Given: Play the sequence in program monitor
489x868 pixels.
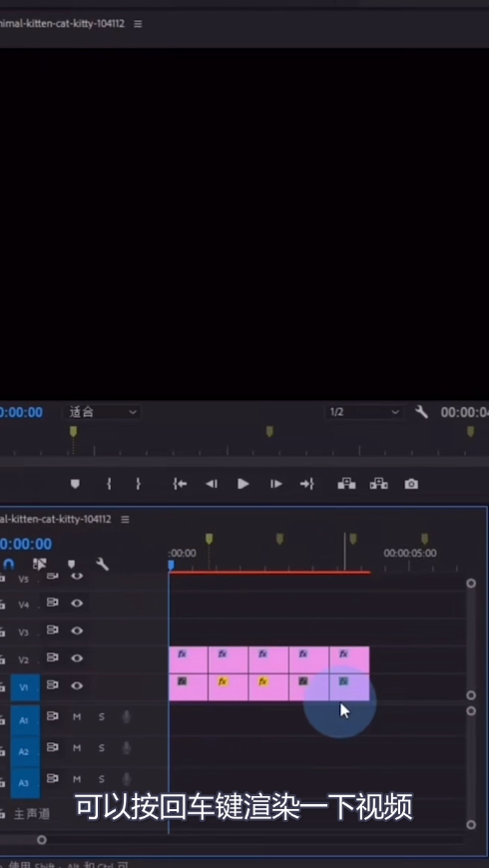Looking at the screenshot, I should click(244, 484).
